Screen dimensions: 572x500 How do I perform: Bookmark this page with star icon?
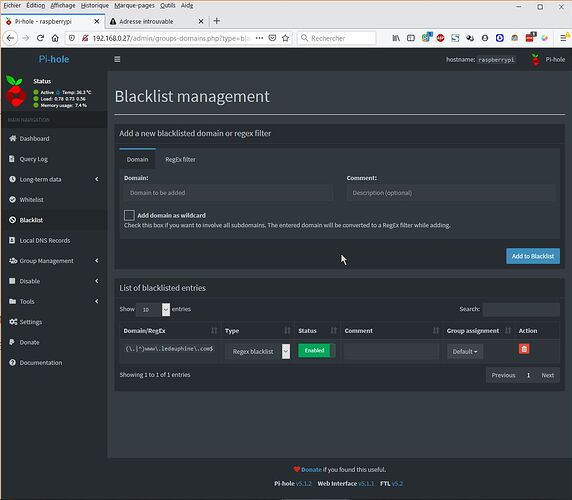(x=285, y=38)
